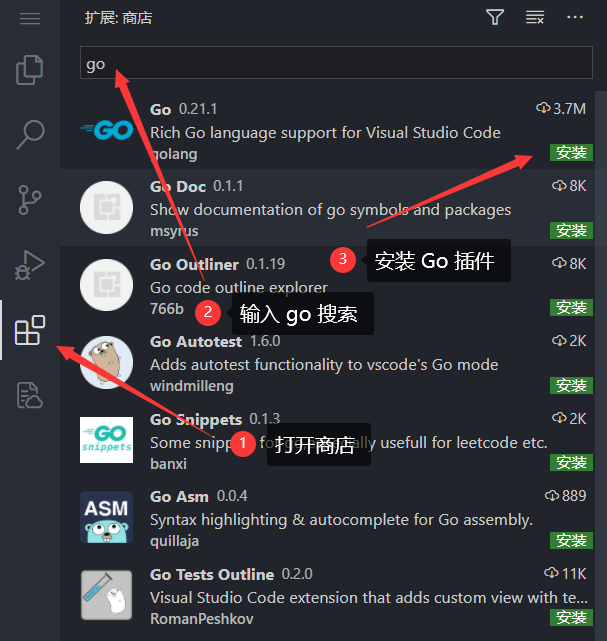Click the extensions list scrollbar
Viewport: 607px width, 641px height.
pyautogui.click(x=600, y=365)
